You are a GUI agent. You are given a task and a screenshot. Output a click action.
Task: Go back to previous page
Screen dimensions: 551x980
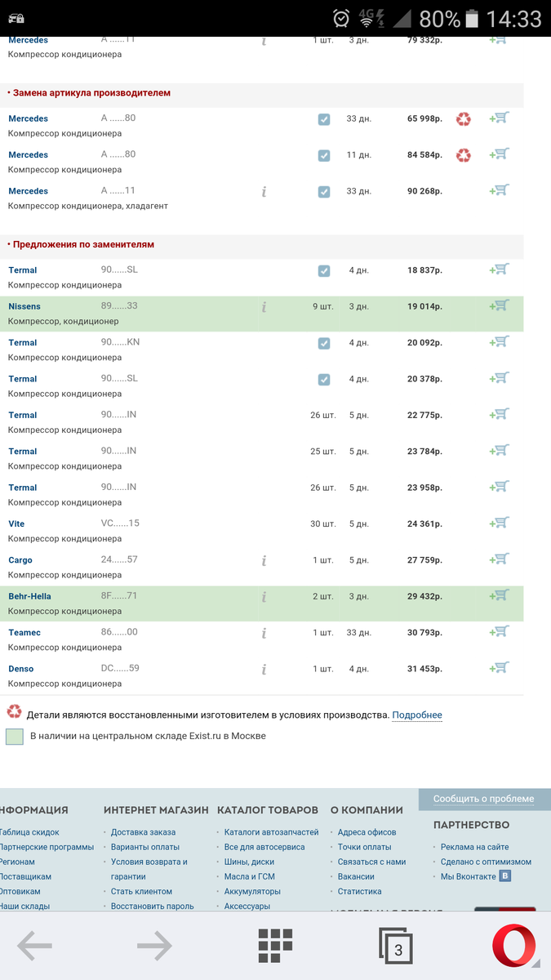coord(34,947)
